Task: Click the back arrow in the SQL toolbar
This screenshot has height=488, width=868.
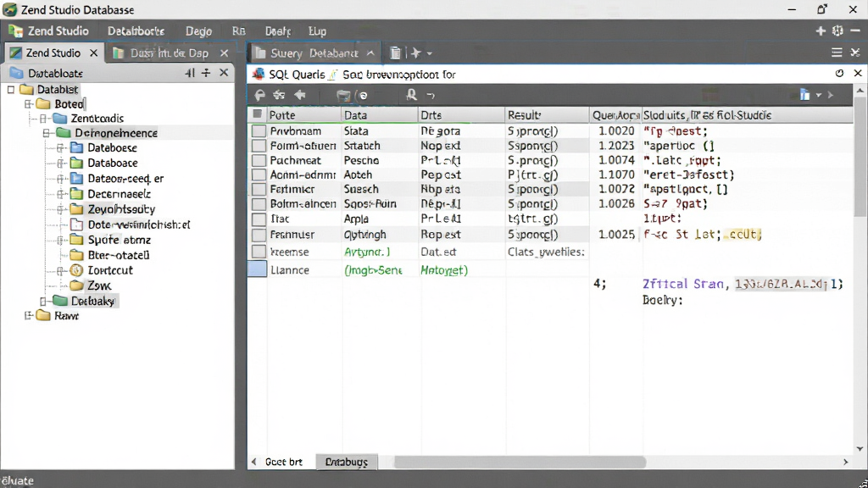Action: coord(300,95)
